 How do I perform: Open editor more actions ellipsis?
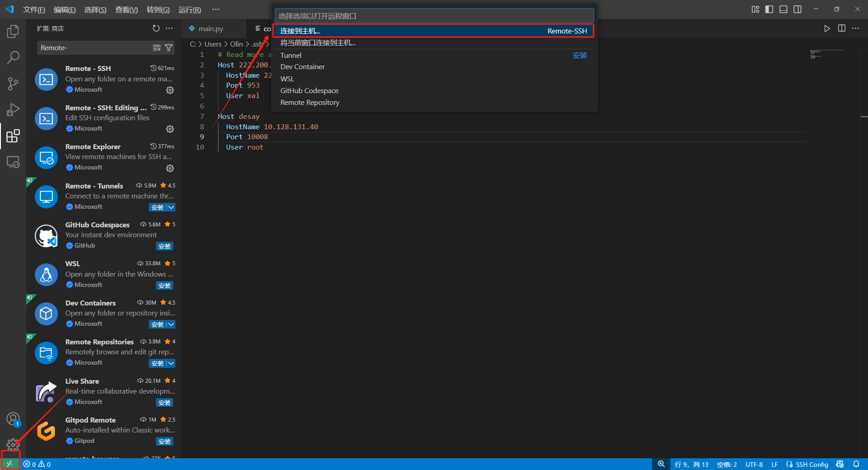(855, 28)
